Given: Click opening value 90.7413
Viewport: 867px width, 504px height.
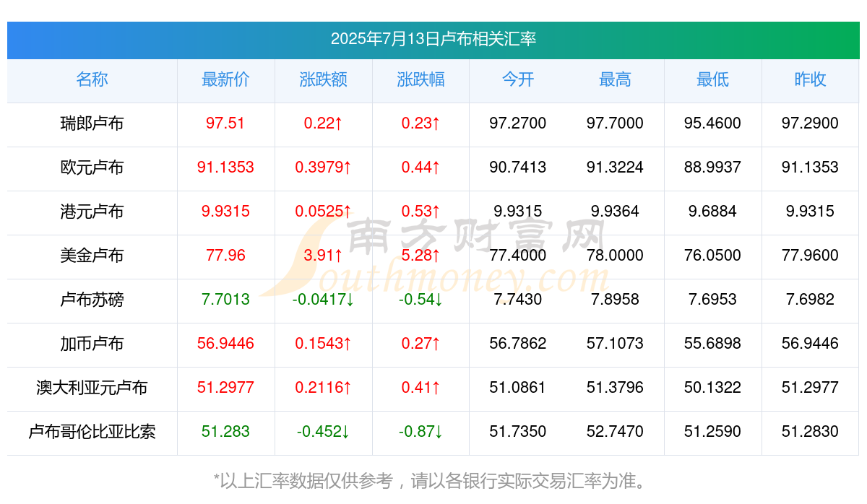Looking at the screenshot, I should pyautogui.click(x=518, y=168).
